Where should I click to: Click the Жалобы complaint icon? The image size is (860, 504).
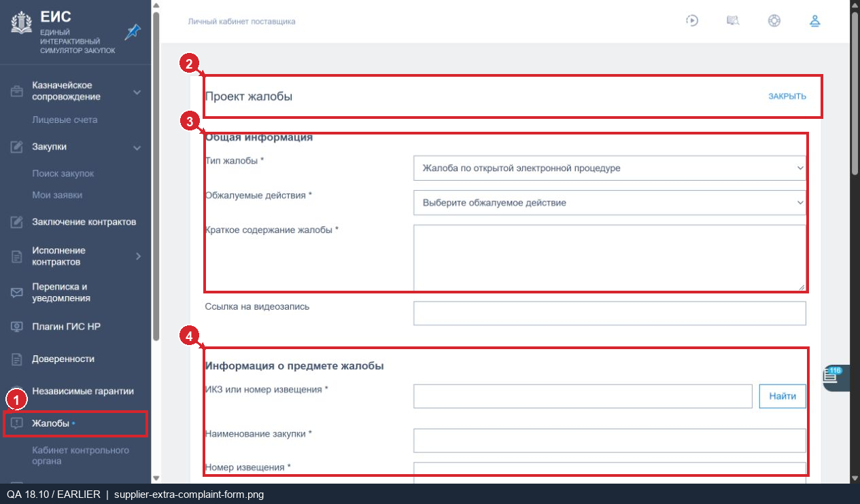17,424
